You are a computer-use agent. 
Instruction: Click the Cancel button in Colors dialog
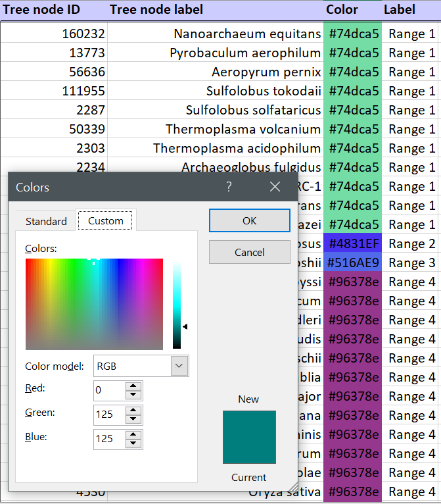249,252
